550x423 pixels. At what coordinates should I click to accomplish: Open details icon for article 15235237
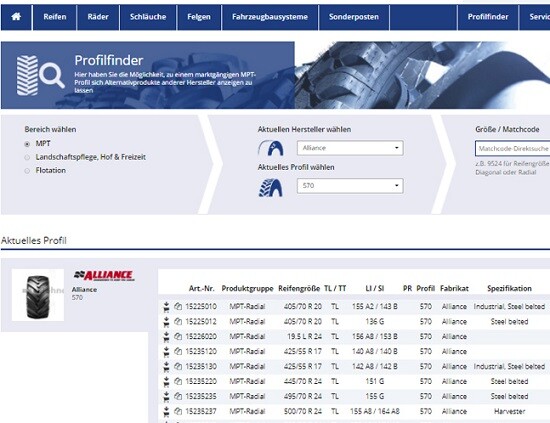click(178, 411)
